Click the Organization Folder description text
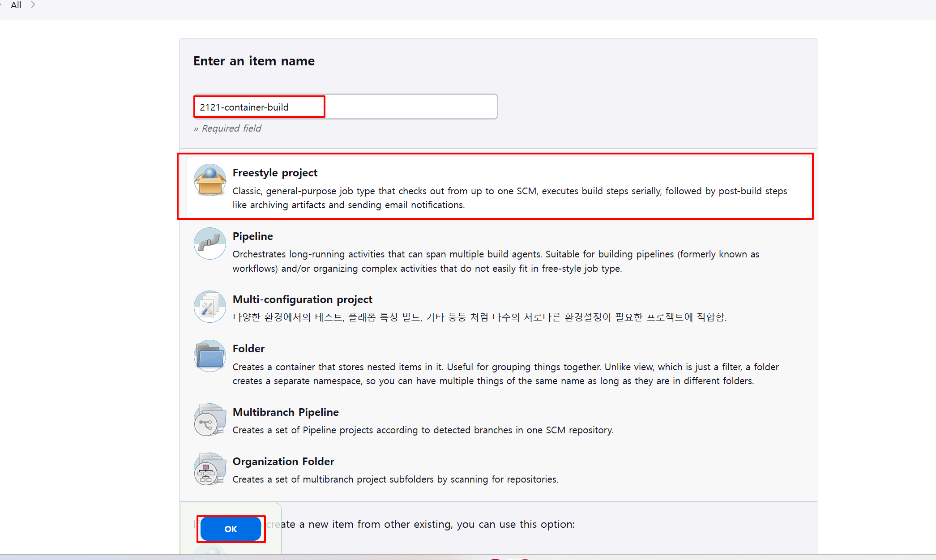The image size is (936, 560). (x=395, y=479)
